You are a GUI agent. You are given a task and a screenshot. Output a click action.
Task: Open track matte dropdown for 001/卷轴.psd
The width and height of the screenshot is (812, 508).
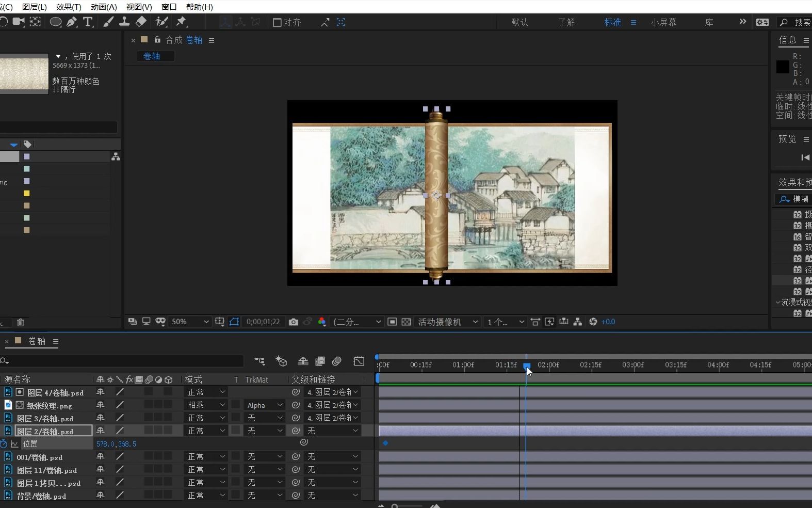click(x=264, y=457)
